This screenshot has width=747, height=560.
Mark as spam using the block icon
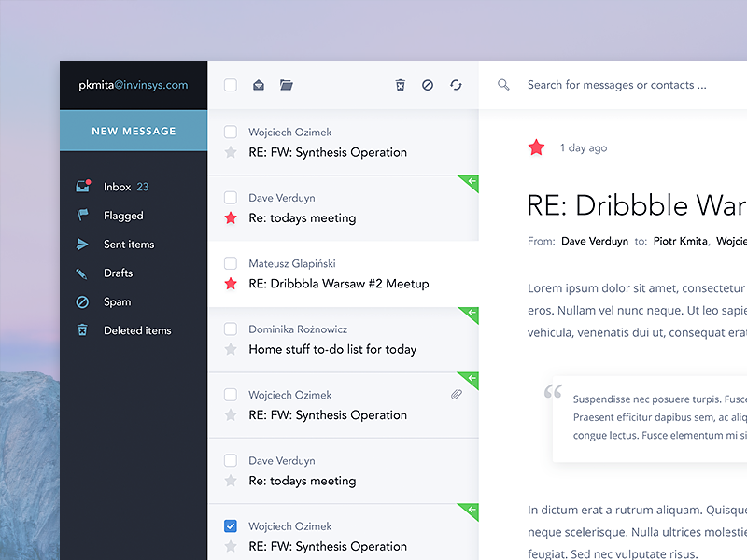pos(428,85)
